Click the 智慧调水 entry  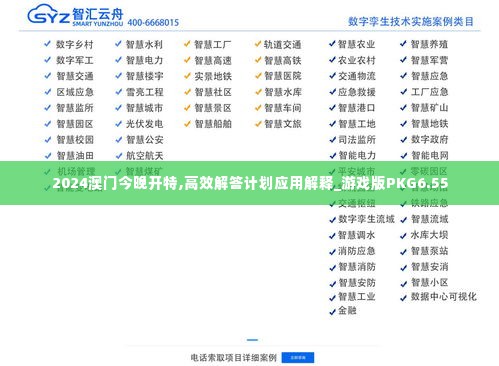[x=357, y=235]
